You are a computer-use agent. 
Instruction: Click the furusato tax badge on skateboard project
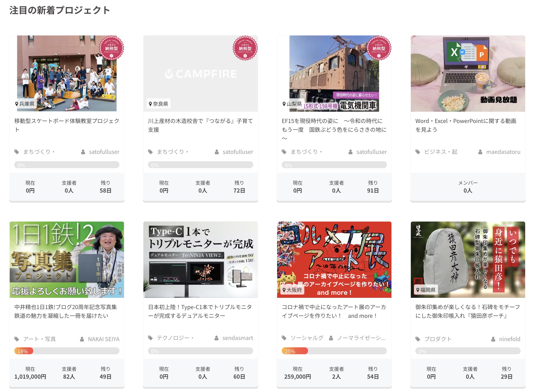[111, 48]
